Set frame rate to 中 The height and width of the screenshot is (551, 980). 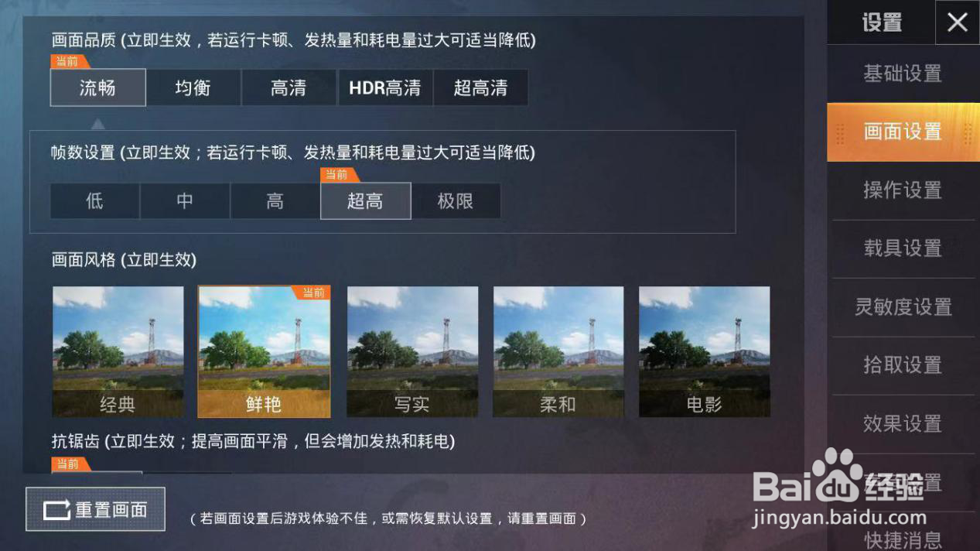[x=185, y=201]
